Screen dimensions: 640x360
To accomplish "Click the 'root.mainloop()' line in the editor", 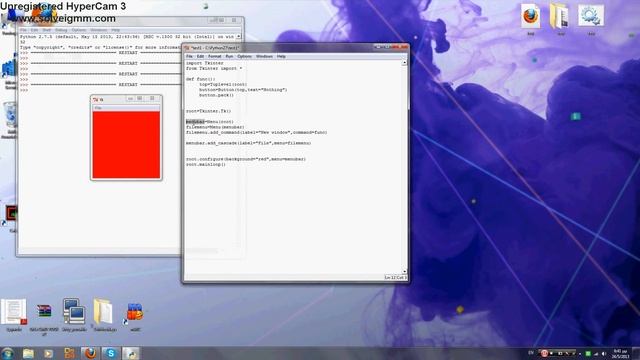I will (206, 164).
